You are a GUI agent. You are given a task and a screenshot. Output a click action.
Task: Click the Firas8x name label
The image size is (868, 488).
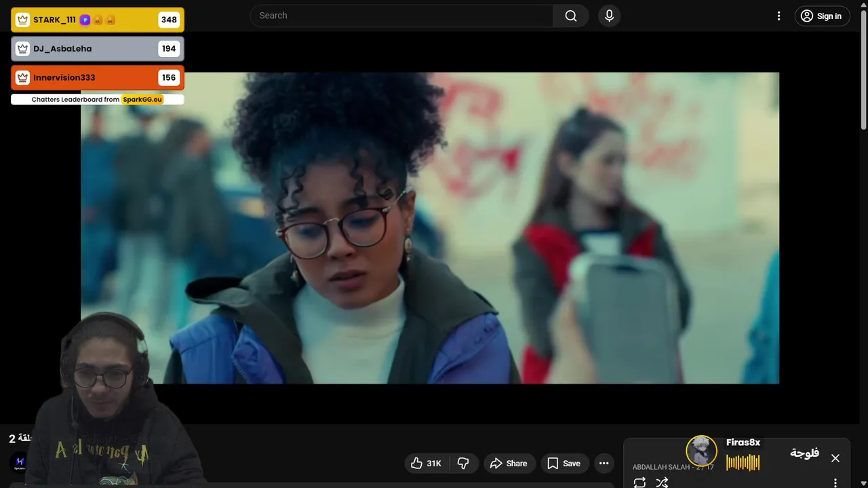click(743, 443)
